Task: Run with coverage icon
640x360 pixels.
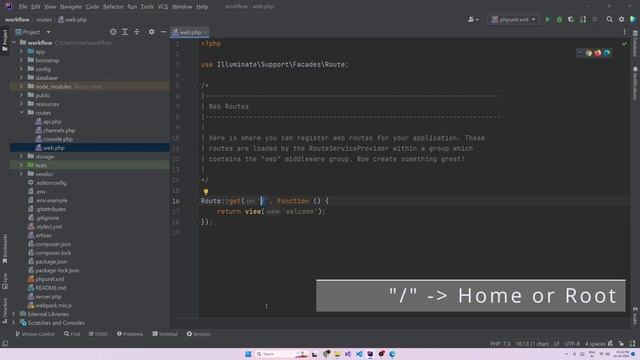Action: 571,19
